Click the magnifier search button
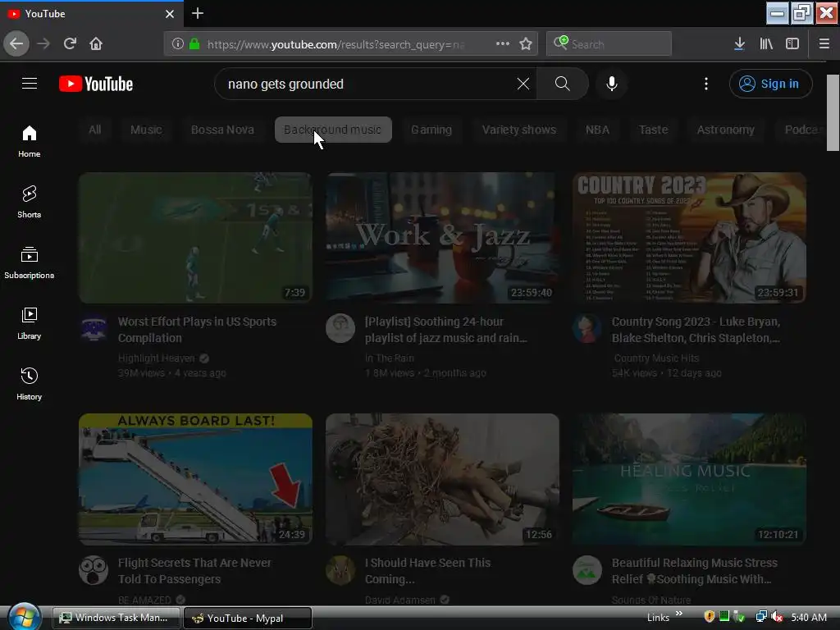This screenshot has width=840, height=630. [562, 84]
